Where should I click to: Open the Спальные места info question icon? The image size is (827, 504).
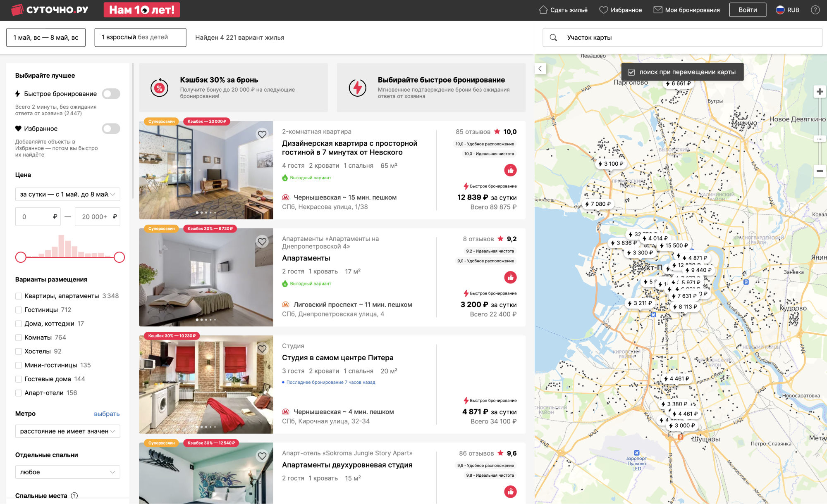click(x=74, y=496)
